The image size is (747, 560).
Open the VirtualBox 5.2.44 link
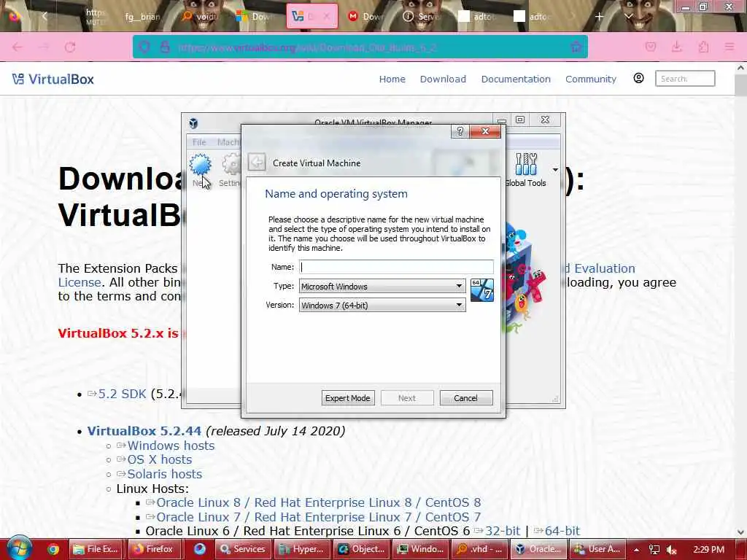pos(144,431)
